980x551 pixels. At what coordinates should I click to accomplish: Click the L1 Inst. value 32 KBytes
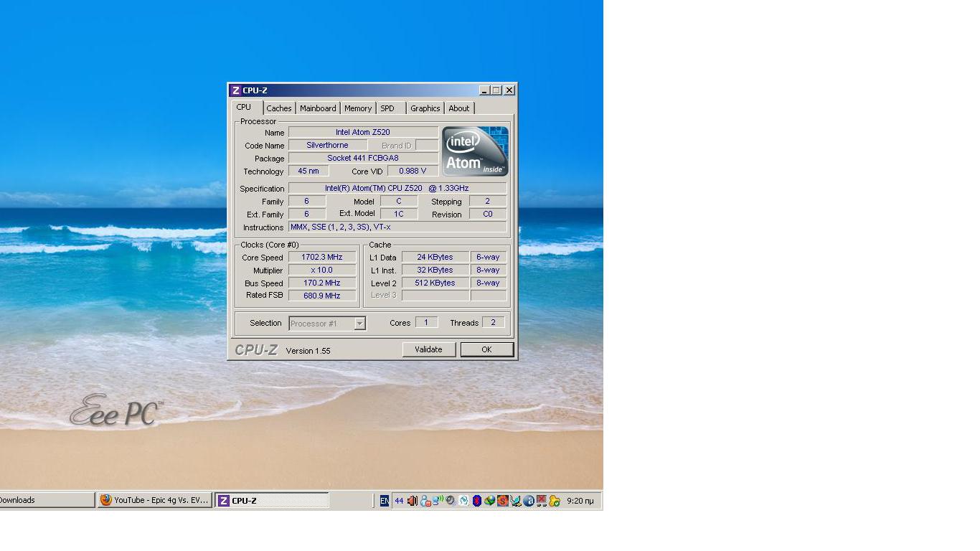tap(435, 270)
